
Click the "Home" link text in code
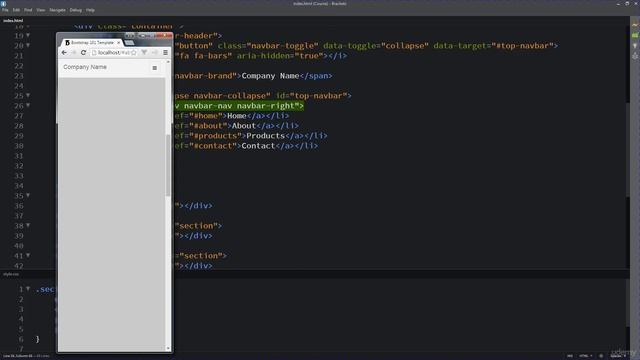click(x=236, y=116)
